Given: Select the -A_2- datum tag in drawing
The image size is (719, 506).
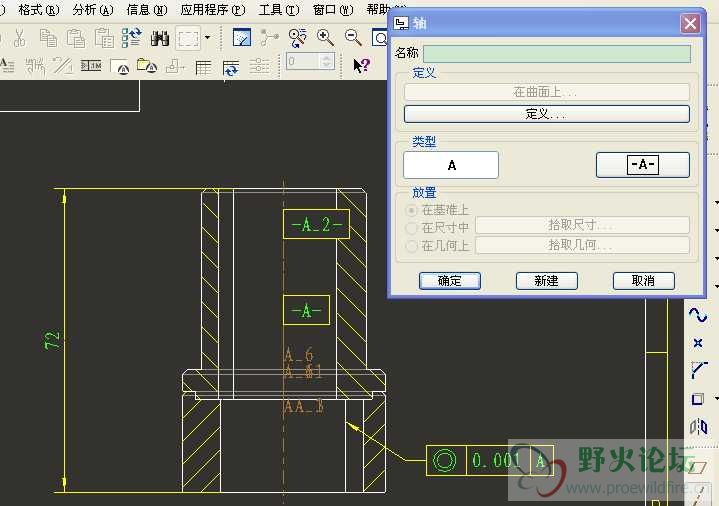Looking at the screenshot, I should (x=316, y=224).
